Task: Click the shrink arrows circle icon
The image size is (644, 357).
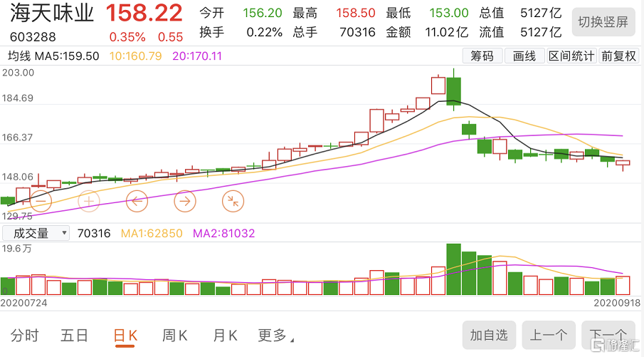Action: (233, 201)
